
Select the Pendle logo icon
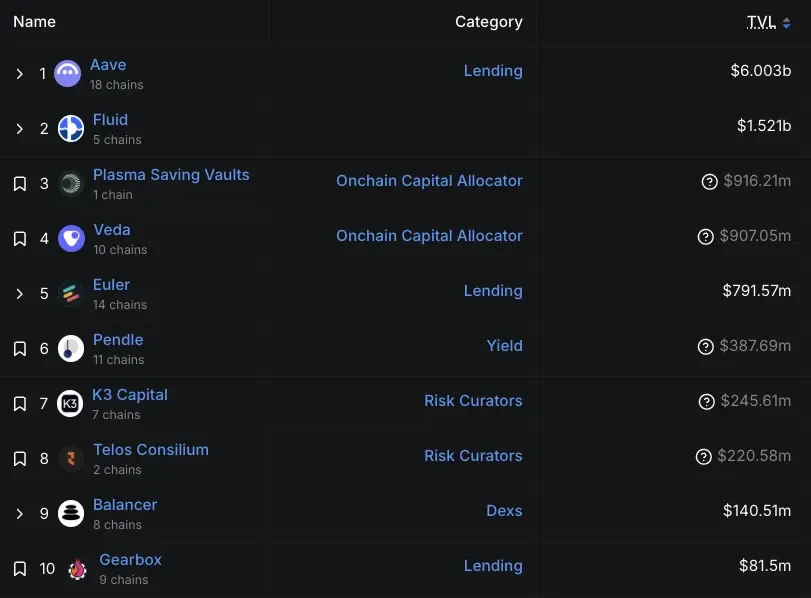tap(69, 348)
